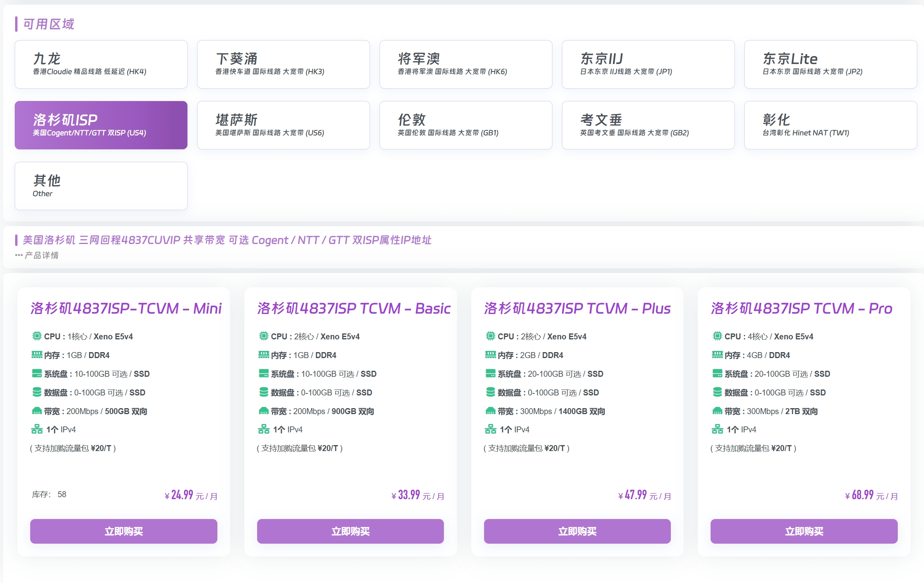The width and height of the screenshot is (924, 583).
Task: Click 立即购买 under the Pro plan
Action: tap(804, 531)
